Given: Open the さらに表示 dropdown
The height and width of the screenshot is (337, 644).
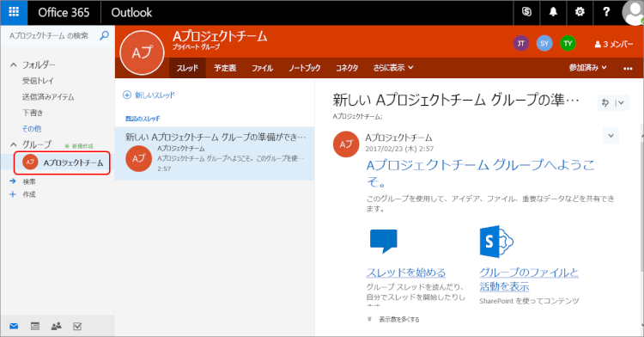Looking at the screenshot, I should coord(393,68).
